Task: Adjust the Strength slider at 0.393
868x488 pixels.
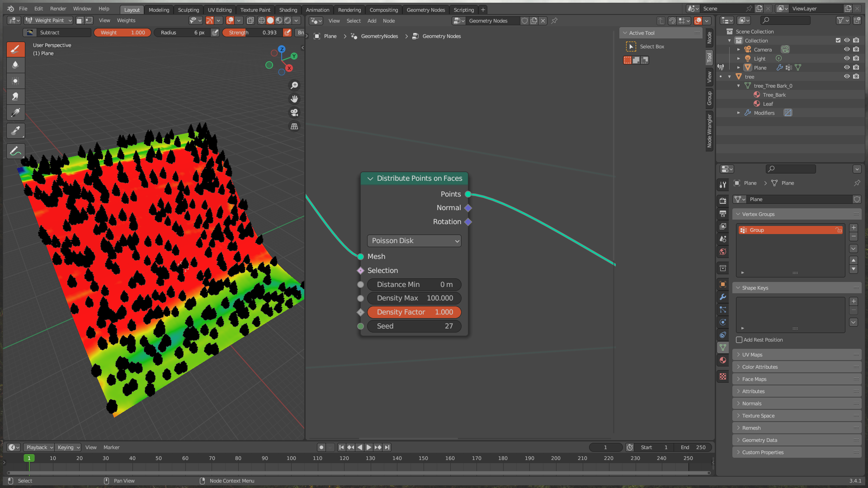Action: coord(252,33)
